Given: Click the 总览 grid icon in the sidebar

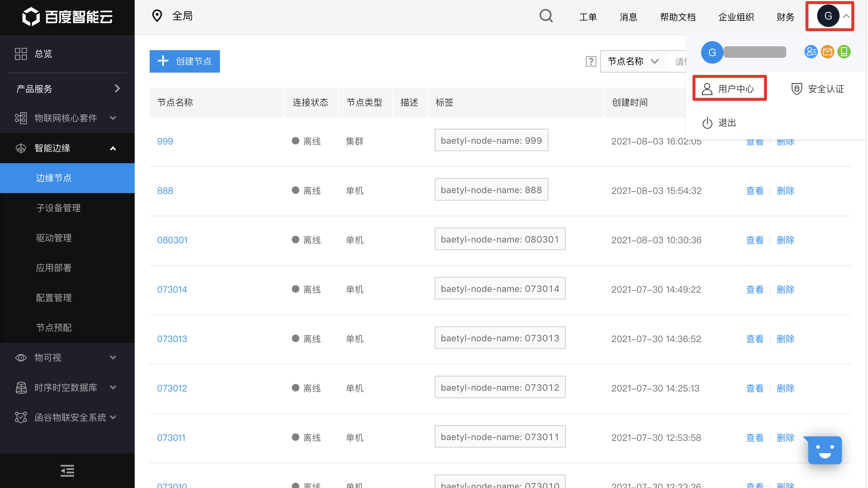Looking at the screenshot, I should 21,54.
